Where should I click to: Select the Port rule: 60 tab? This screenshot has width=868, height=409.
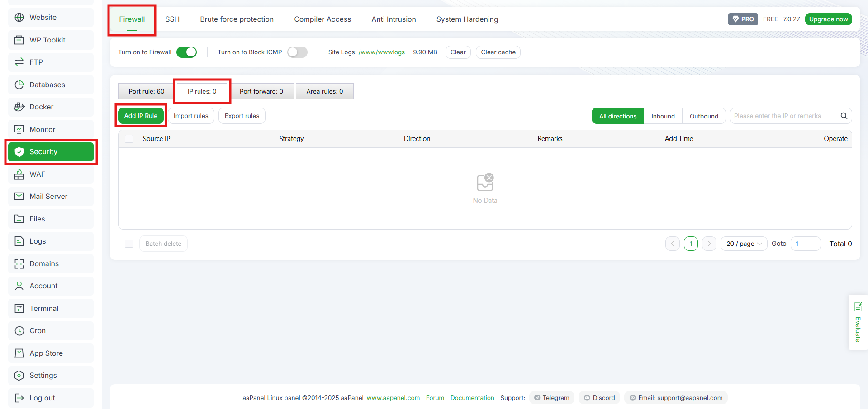pos(147,91)
